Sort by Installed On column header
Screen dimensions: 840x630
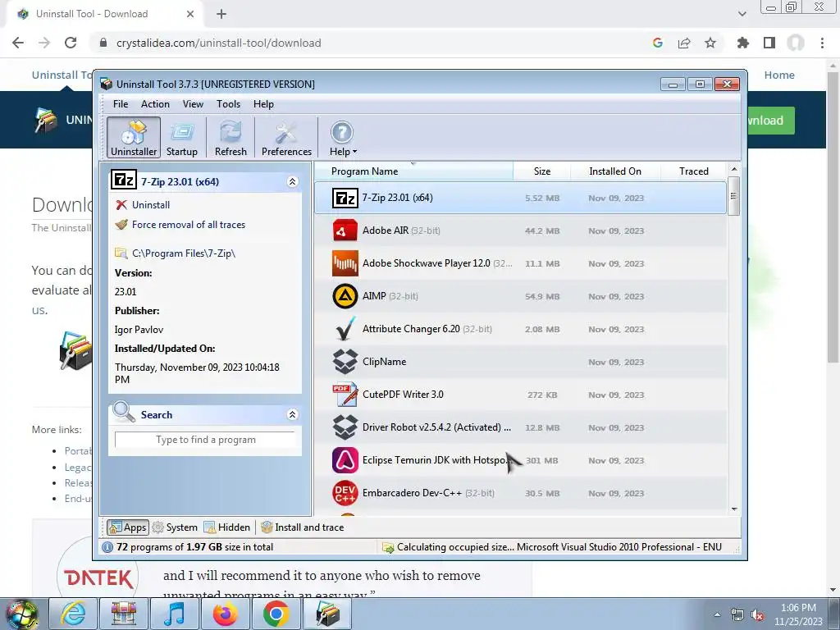[615, 171]
